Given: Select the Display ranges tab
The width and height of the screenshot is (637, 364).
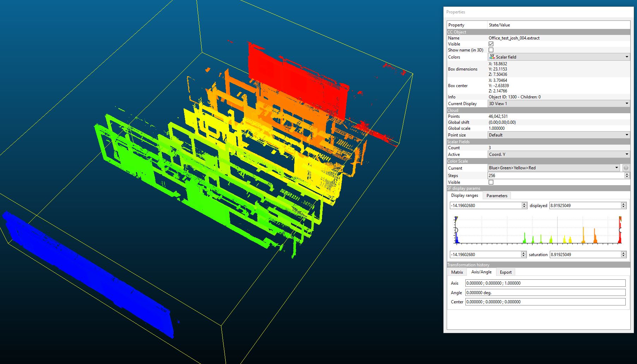Looking at the screenshot, I should 464,195.
